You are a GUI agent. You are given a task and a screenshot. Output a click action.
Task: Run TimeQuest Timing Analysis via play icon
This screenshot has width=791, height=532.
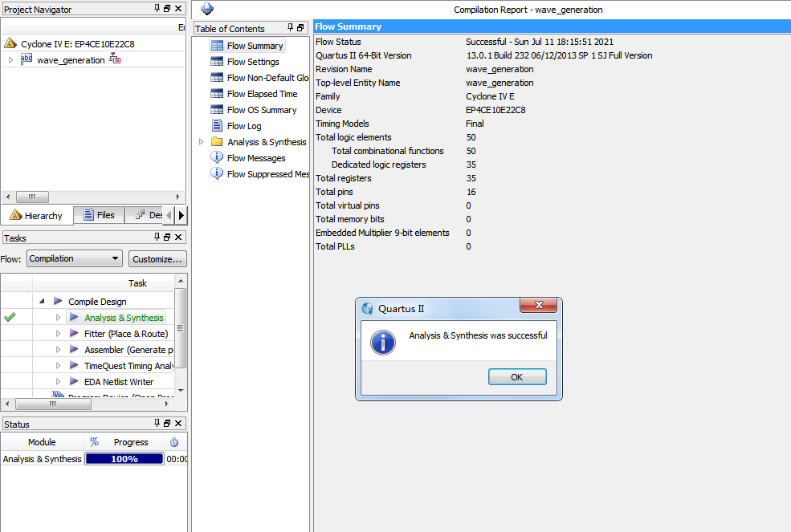tap(74, 366)
